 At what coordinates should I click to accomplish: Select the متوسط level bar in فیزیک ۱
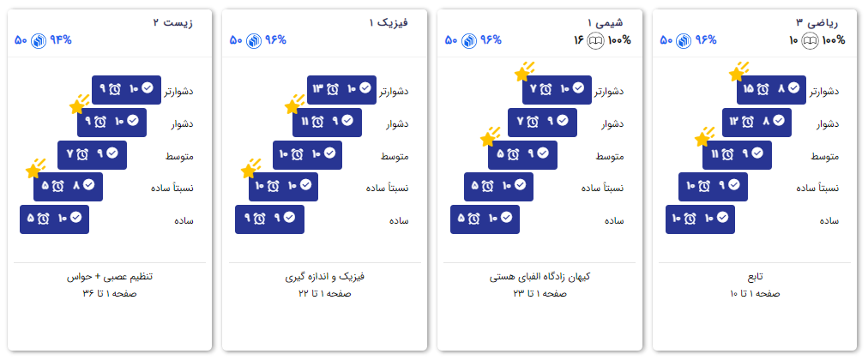tap(306, 154)
